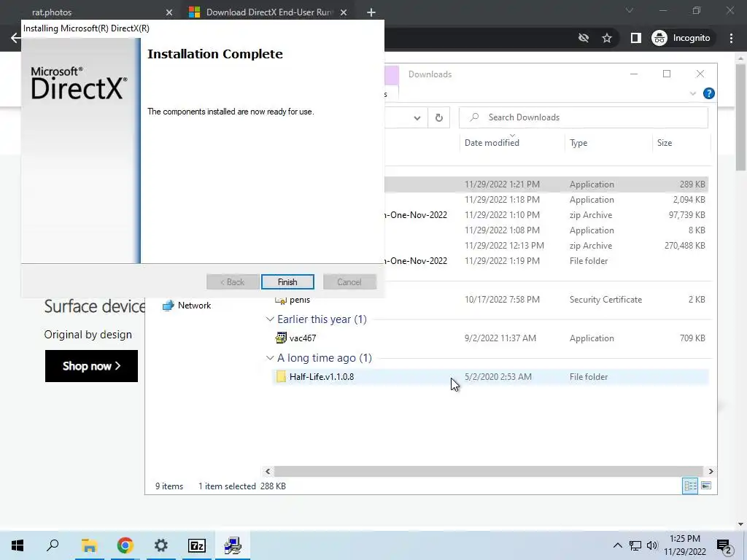Open a new Chrome tab

pos(371,12)
